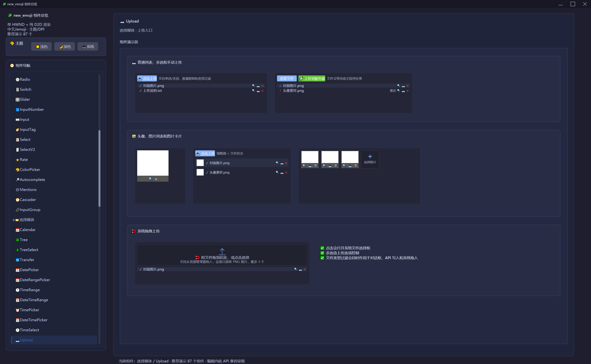The width and height of the screenshot is (591, 364).
Task: Remove 封面图片.png from the thumbnail list
Action: tap(286, 163)
